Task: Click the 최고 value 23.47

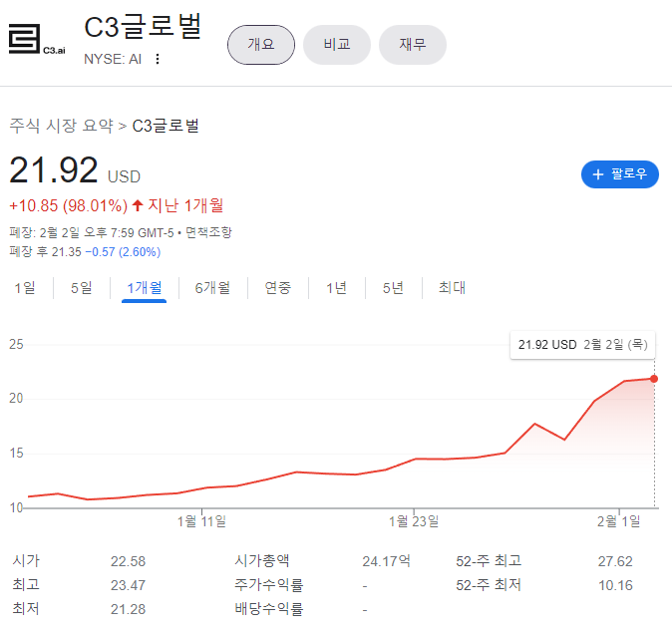Action: (x=129, y=585)
